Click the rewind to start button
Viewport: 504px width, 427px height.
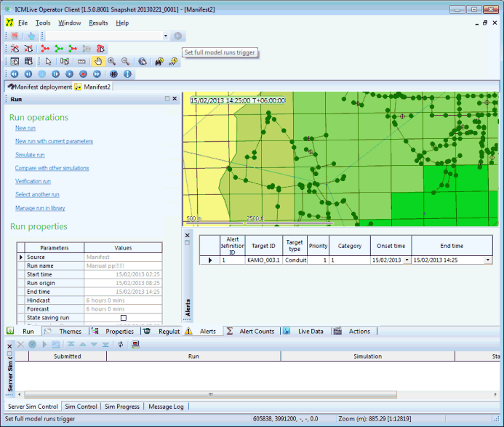tap(15, 74)
